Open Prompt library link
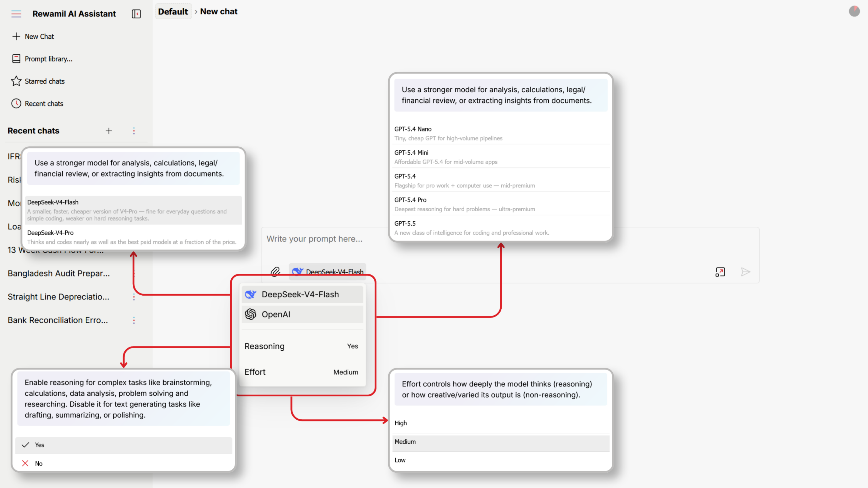Screen dimensions: 868x488 pos(48,59)
